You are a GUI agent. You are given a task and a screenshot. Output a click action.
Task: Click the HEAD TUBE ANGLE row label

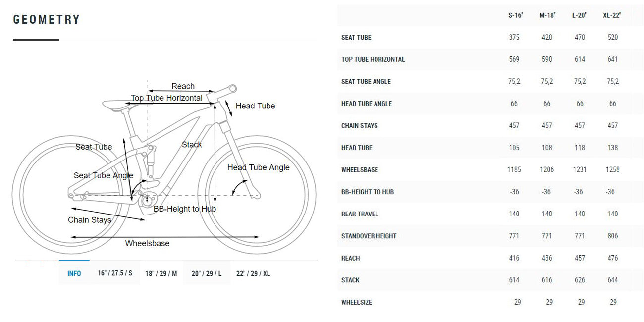pyautogui.click(x=367, y=104)
